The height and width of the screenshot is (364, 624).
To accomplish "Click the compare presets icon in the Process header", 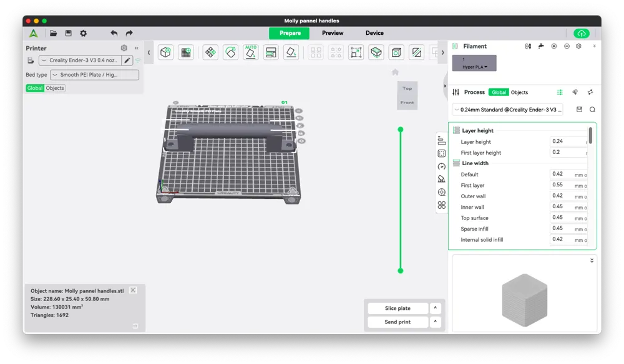I will click(590, 92).
